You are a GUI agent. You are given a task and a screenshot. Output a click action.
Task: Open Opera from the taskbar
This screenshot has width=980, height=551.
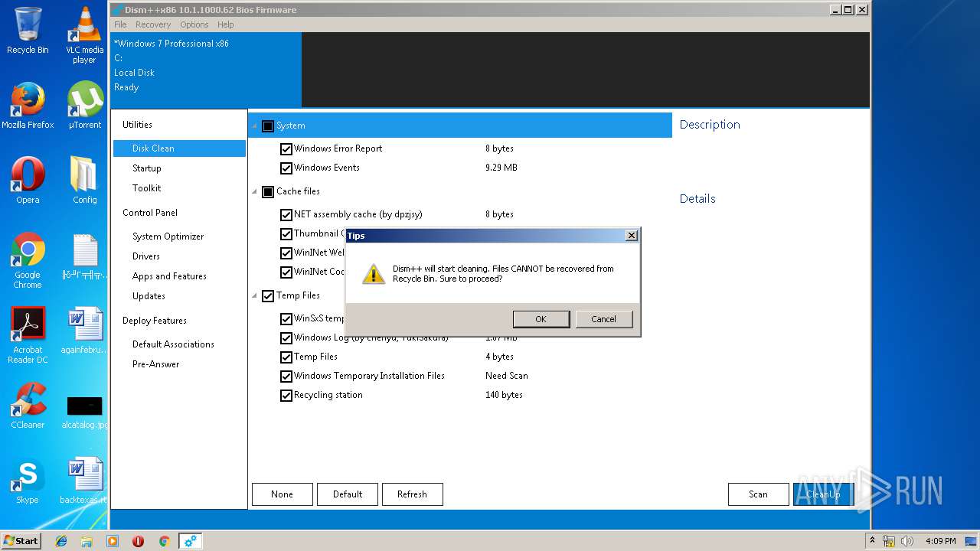click(138, 541)
